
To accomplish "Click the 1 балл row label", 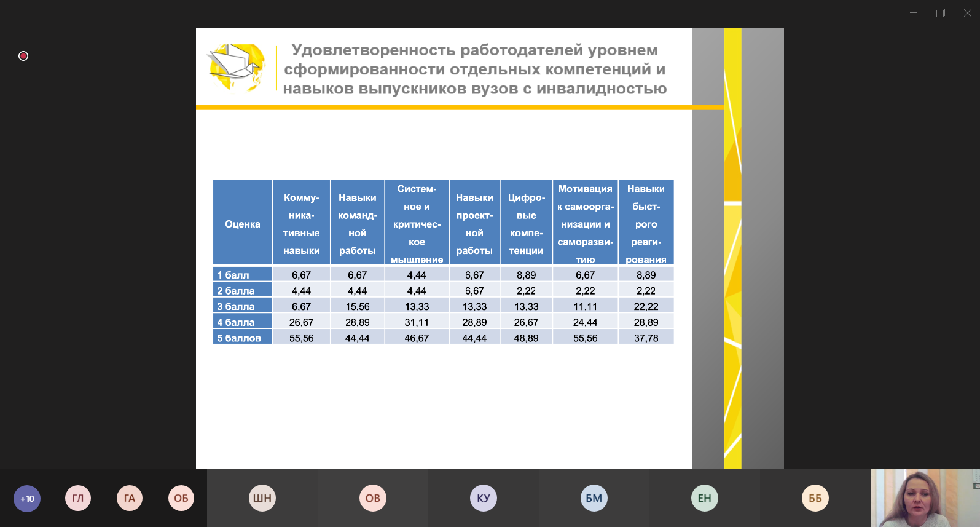I will pos(243,274).
